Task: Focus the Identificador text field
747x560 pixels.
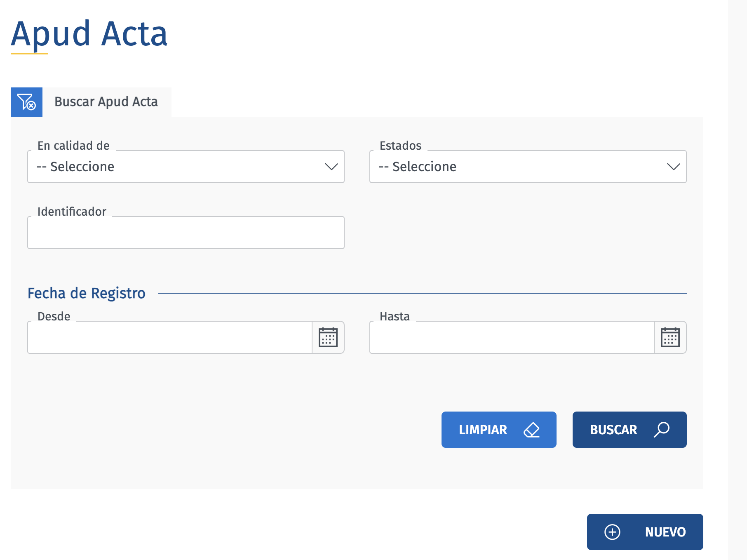Action: 186,233
